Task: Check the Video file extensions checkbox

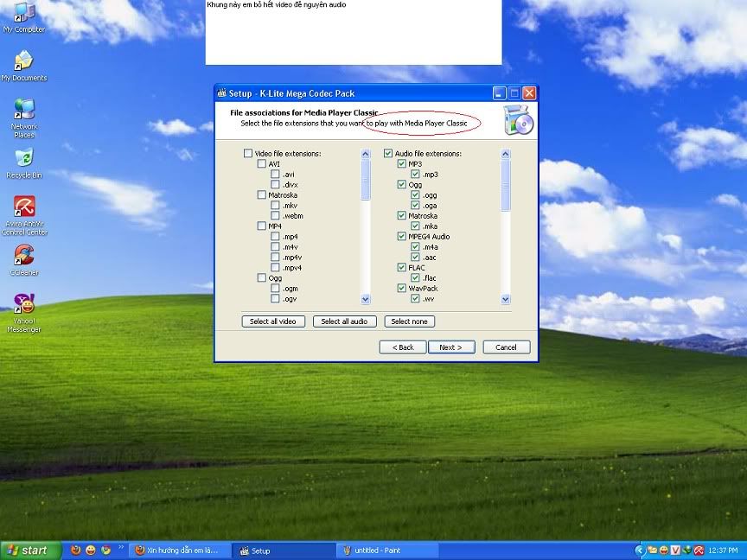Action: (248, 153)
